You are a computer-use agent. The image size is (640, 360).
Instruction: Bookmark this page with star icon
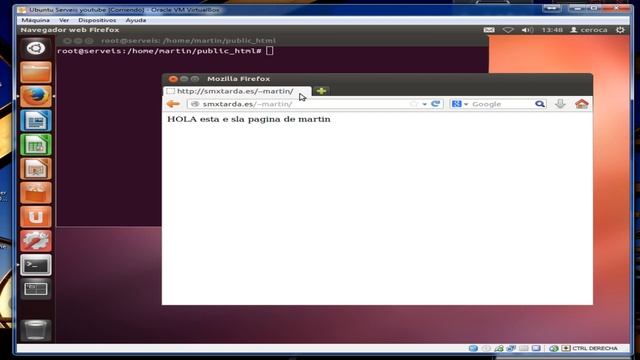pos(414,104)
